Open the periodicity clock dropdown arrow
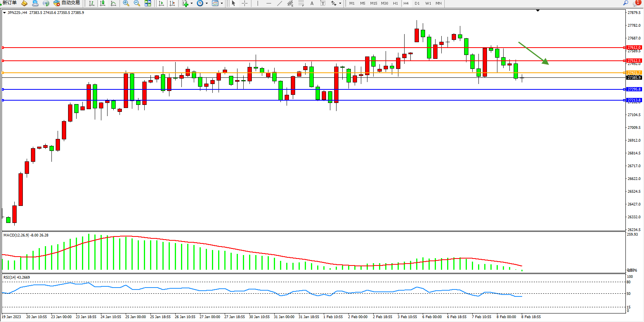The width and height of the screenshot is (644, 322). coord(207,3)
